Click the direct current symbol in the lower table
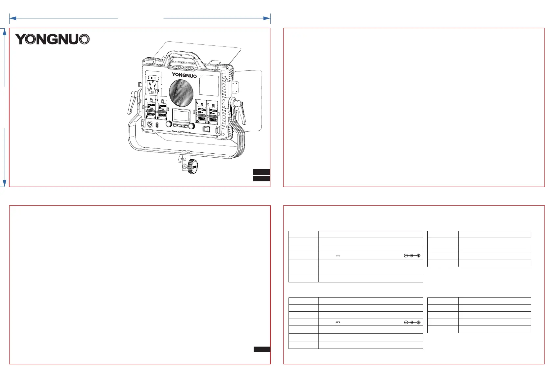Screen dimensions: 554x392 (x=338, y=322)
